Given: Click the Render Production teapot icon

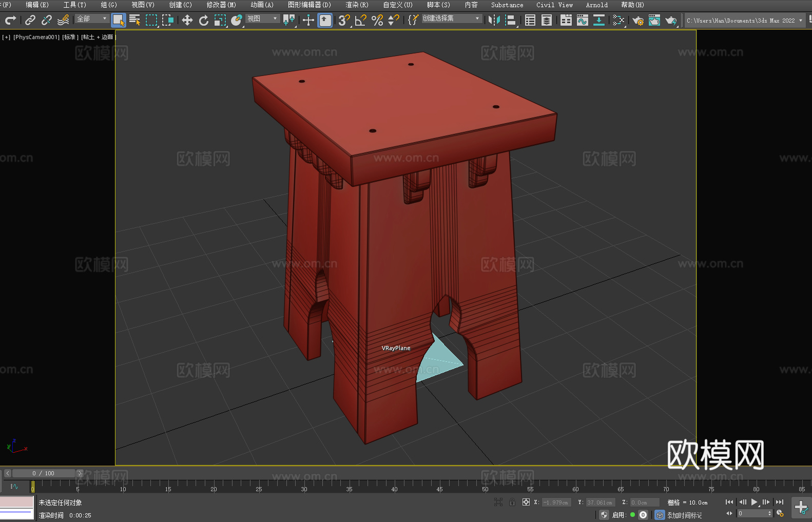Looking at the screenshot, I should [x=671, y=20].
